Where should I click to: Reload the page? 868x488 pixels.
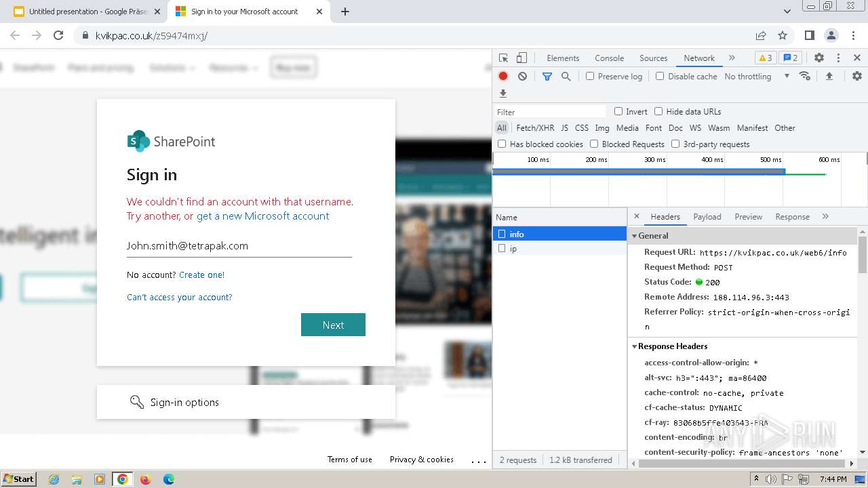[x=58, y=35]
